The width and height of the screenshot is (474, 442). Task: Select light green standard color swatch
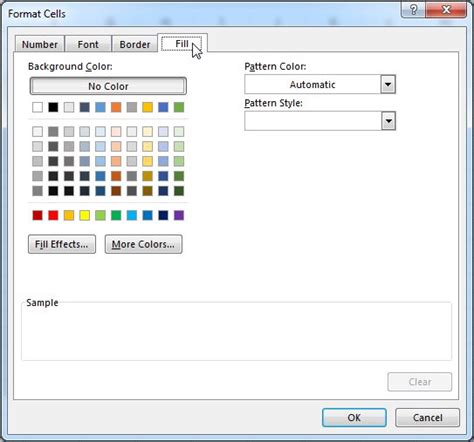(x=100, y=215)
